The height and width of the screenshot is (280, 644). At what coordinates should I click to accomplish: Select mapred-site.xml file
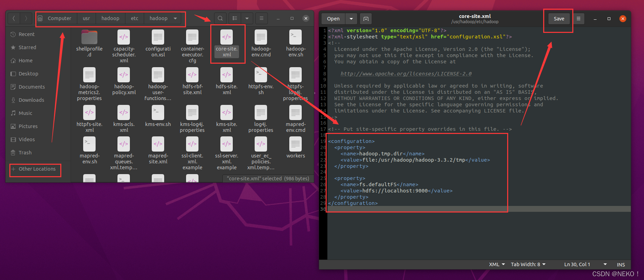[x=158, y=151]
